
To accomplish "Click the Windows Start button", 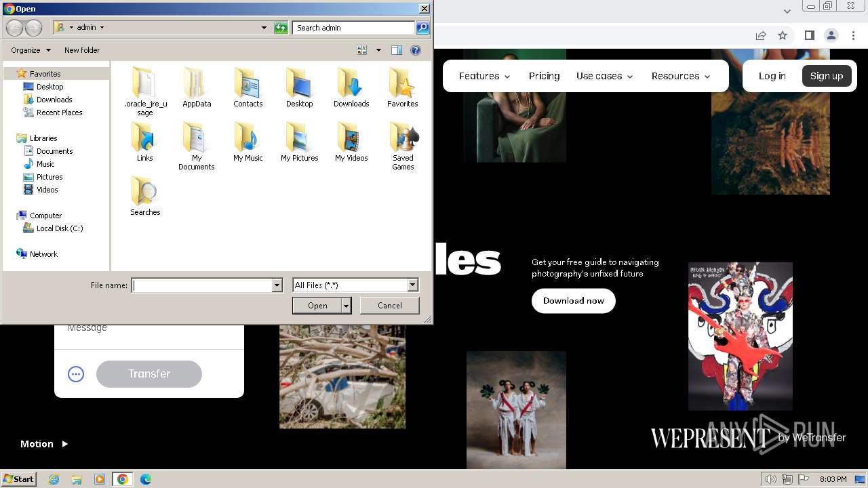I will pos(18,479).
